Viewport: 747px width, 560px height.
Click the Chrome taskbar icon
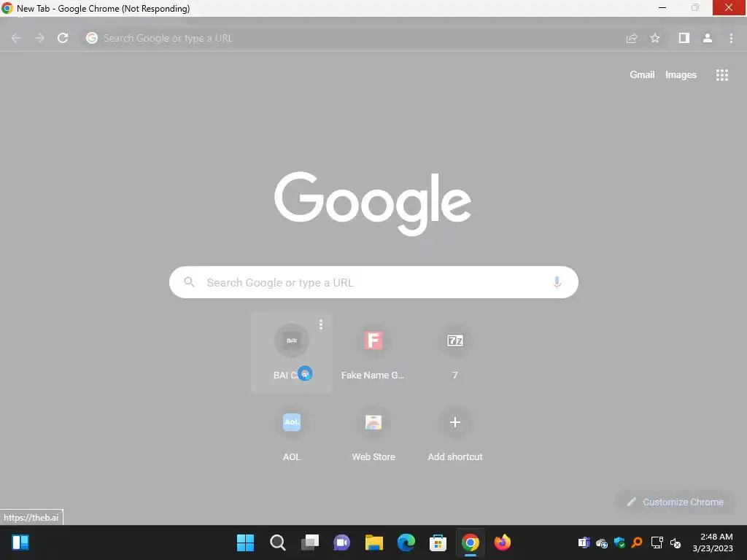tap(471, 542)
